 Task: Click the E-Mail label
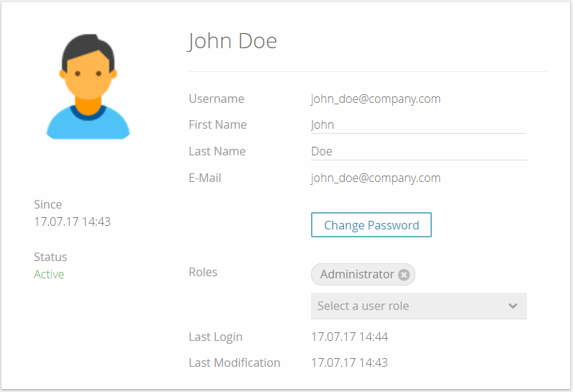(205, 178)
